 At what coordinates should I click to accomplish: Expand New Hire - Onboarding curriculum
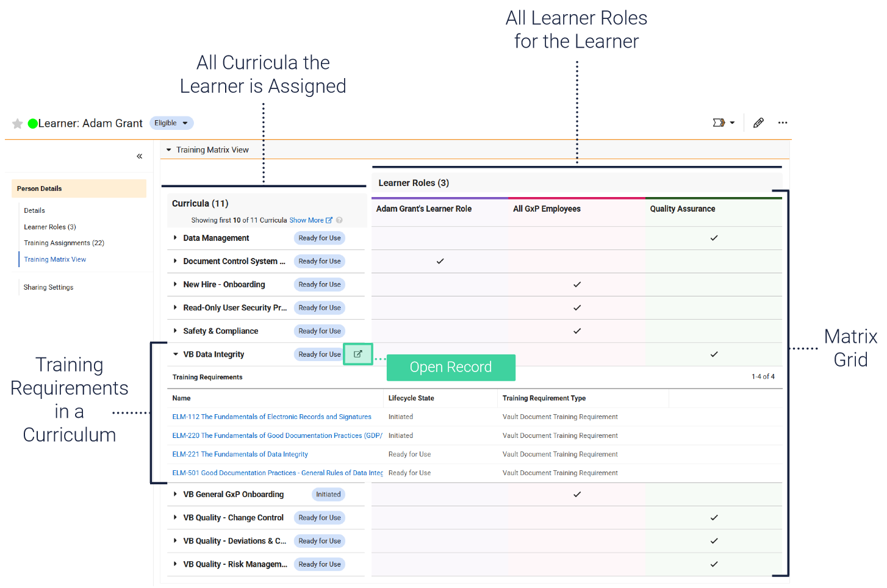pyautogui.click(x=175, y=284)
